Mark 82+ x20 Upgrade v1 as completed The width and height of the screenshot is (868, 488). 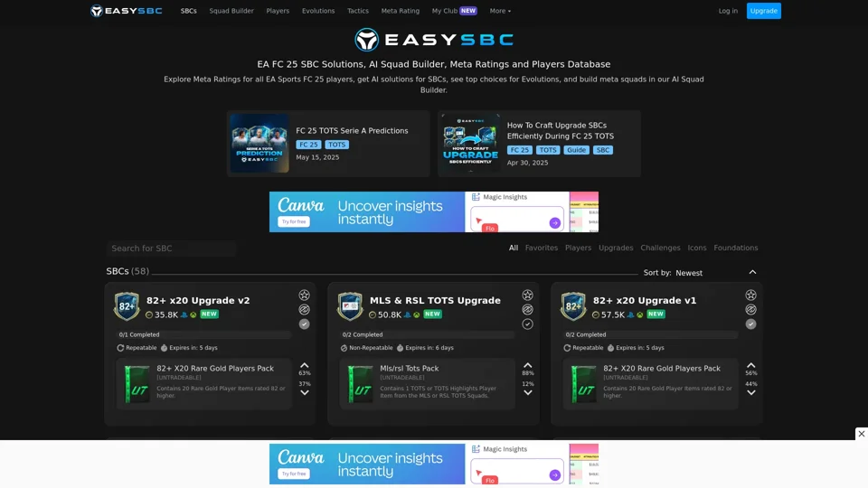(x=750, y=324)
